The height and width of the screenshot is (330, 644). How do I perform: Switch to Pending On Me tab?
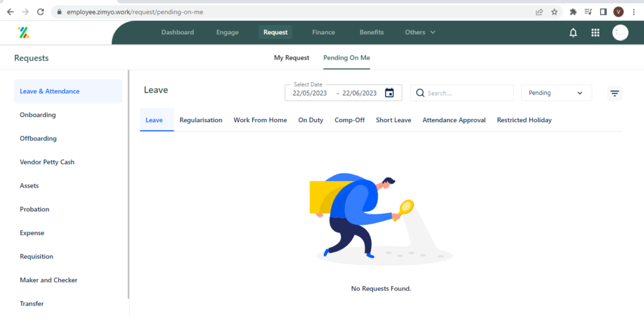pyautogui.click(x=347, y=57)
